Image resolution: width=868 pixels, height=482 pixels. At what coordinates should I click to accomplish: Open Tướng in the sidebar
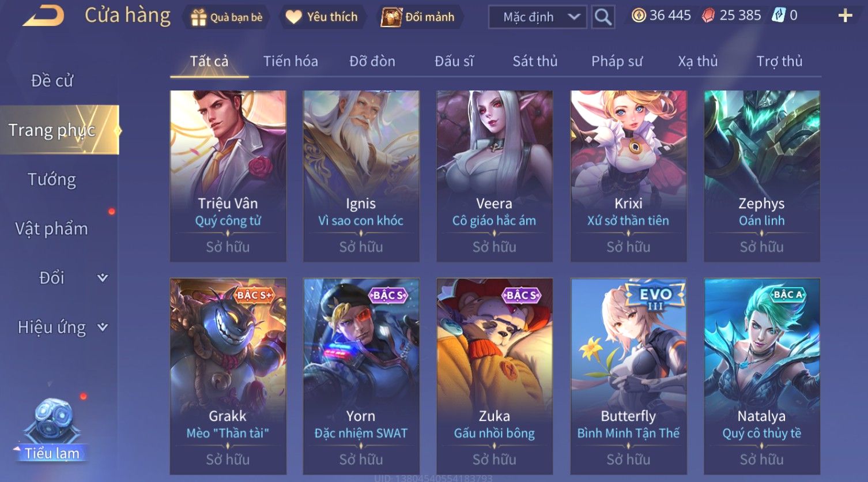click(52, 179)
